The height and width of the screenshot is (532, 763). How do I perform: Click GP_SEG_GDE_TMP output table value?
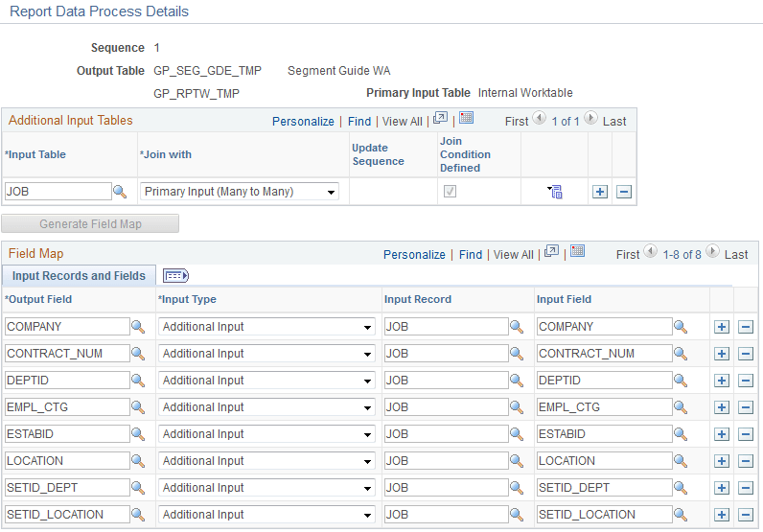click(x=207, y=71)
